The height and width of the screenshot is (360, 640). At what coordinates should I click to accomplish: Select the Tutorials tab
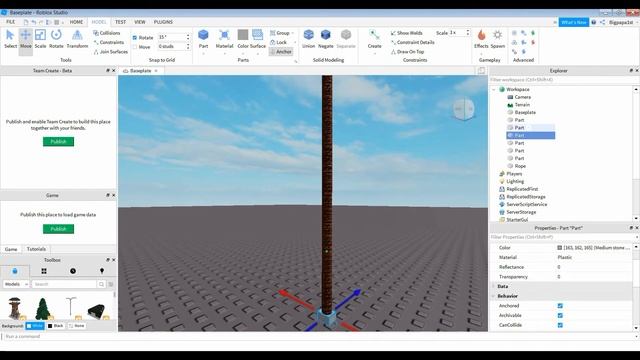[x=36, y=249]
